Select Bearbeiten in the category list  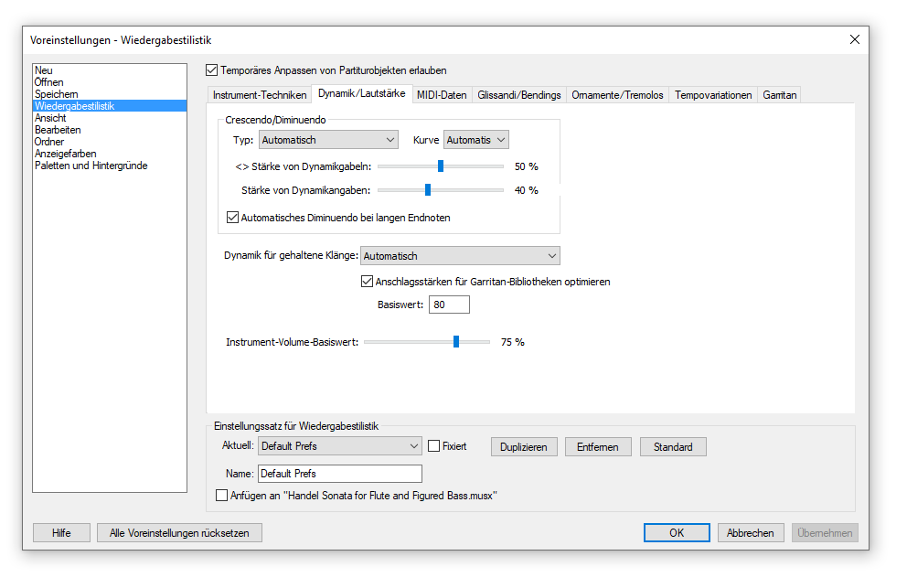[x=110, y=130]
